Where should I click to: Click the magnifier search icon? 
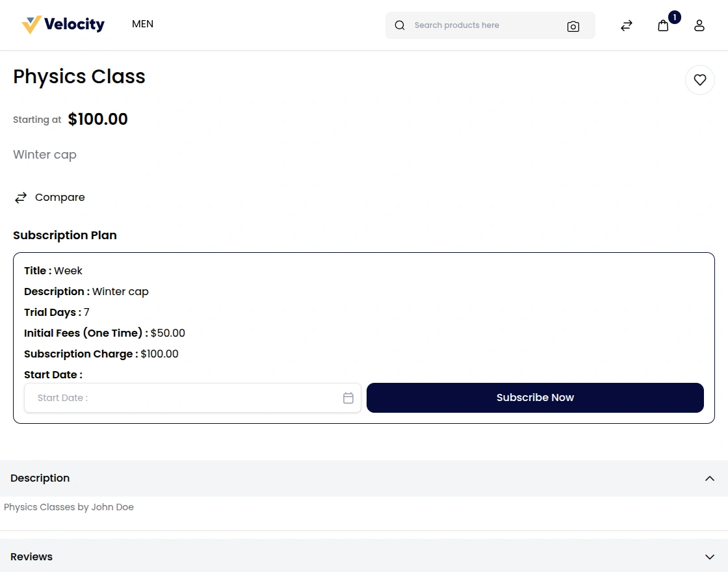click(400, 25)
